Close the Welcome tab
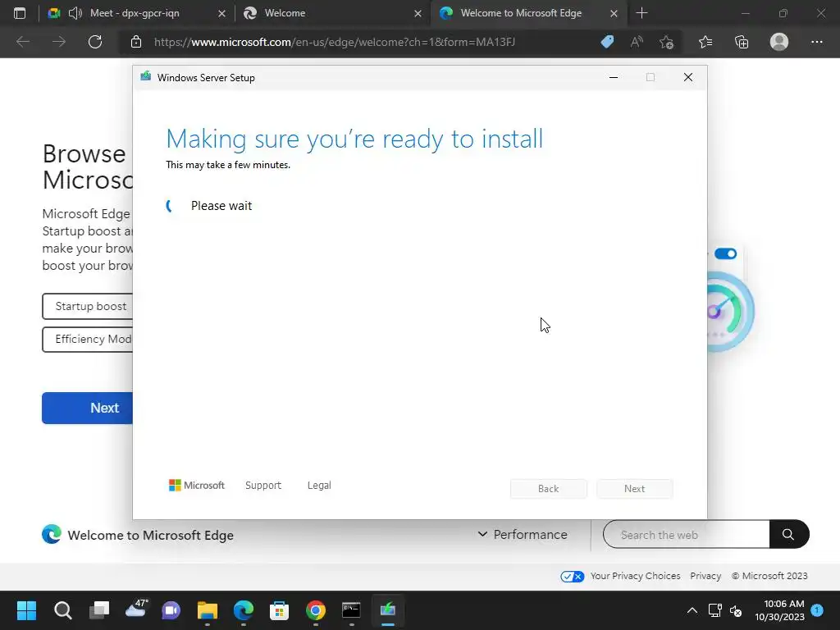840x630 pixels. pos(418,13)
